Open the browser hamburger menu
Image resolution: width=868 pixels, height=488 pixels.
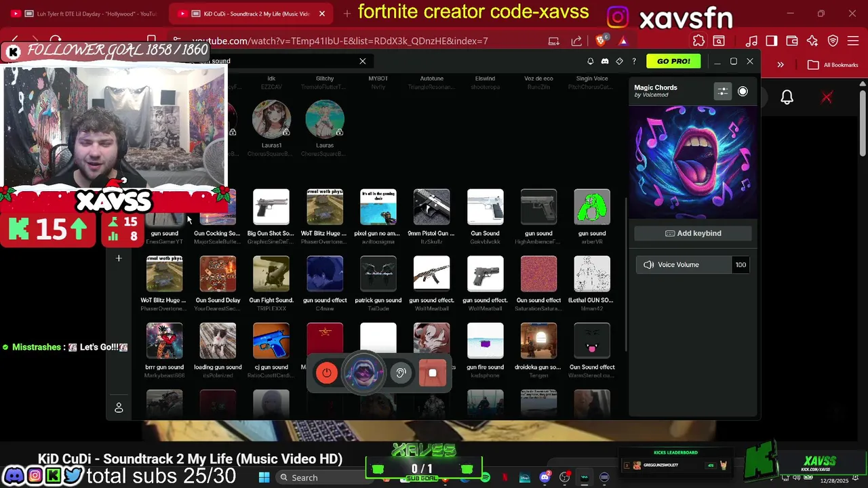(x=853, y=41)
